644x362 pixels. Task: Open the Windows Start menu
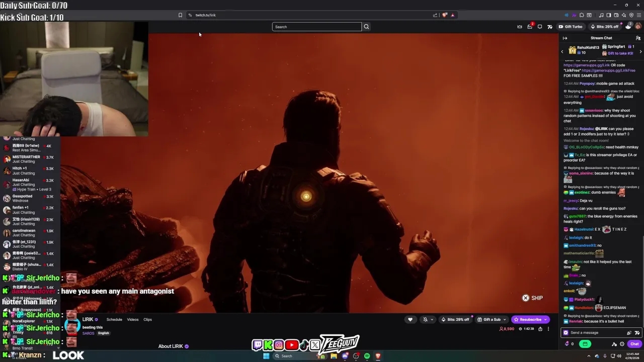pos(266,356)
